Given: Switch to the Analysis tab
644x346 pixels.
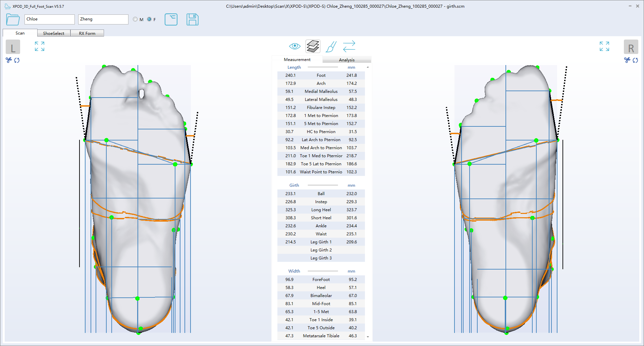Looking at the screenshot, I should pyautogui.click(x=346, y=60).
